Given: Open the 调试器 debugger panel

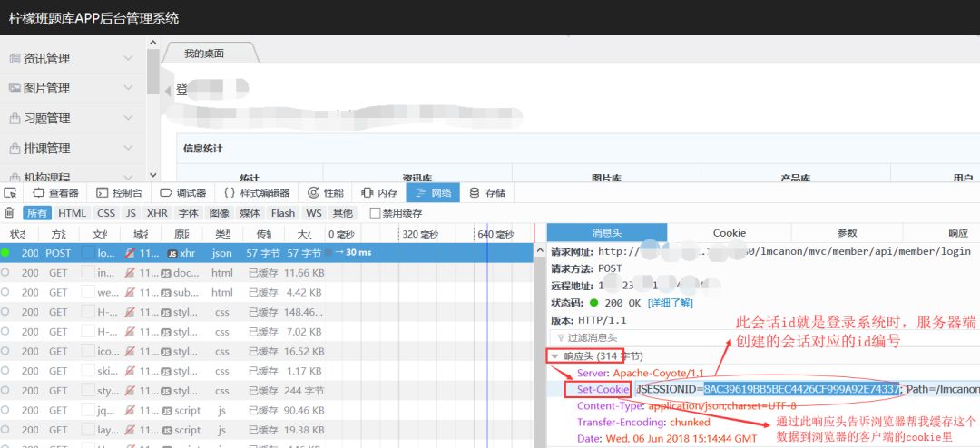Looking at the screenshot, I should click(x=183, y=192).
